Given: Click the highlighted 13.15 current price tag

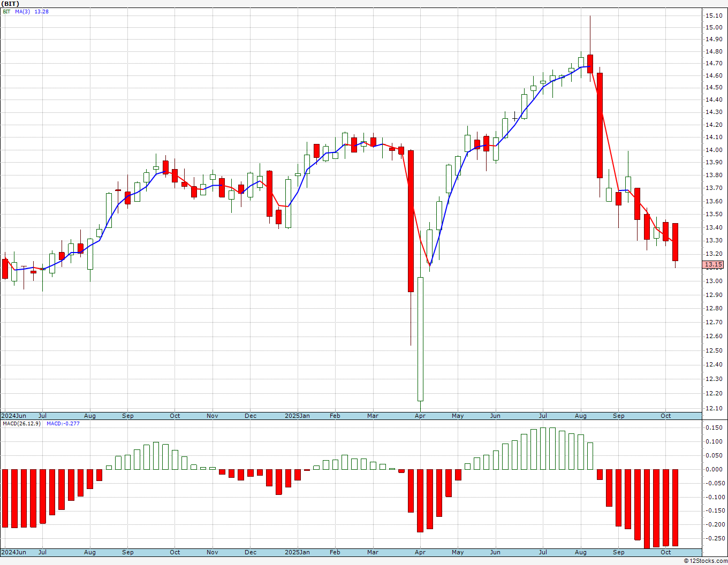Looking at the screenshot, I should pos(714,265).
